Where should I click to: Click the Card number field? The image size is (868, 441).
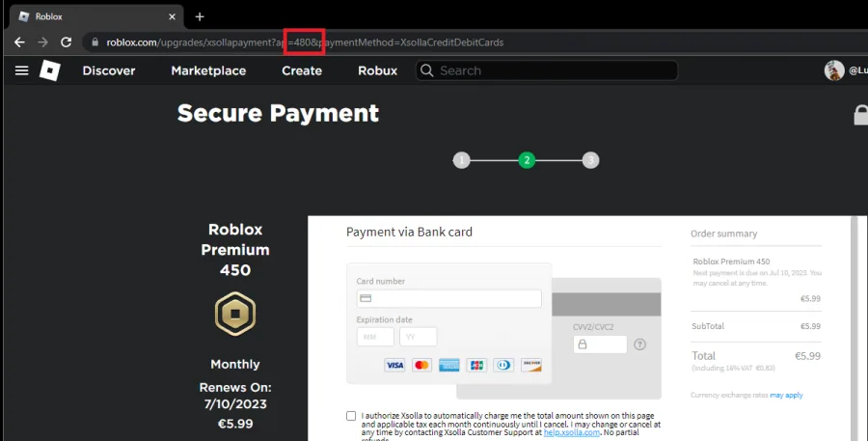pos(448,298)
